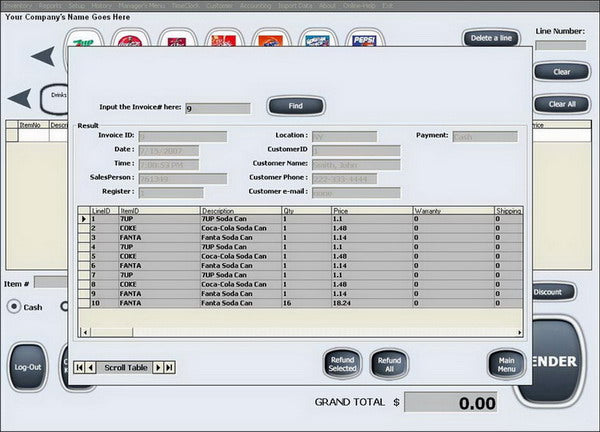Screen dimensions: 600x432
Task: Open the Manager's Menu item
Action: tap(142, 6)
